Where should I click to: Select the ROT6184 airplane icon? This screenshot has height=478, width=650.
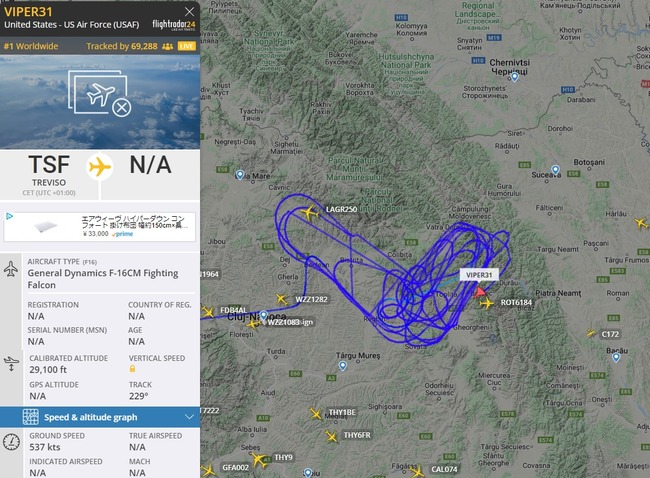(487, 303)
